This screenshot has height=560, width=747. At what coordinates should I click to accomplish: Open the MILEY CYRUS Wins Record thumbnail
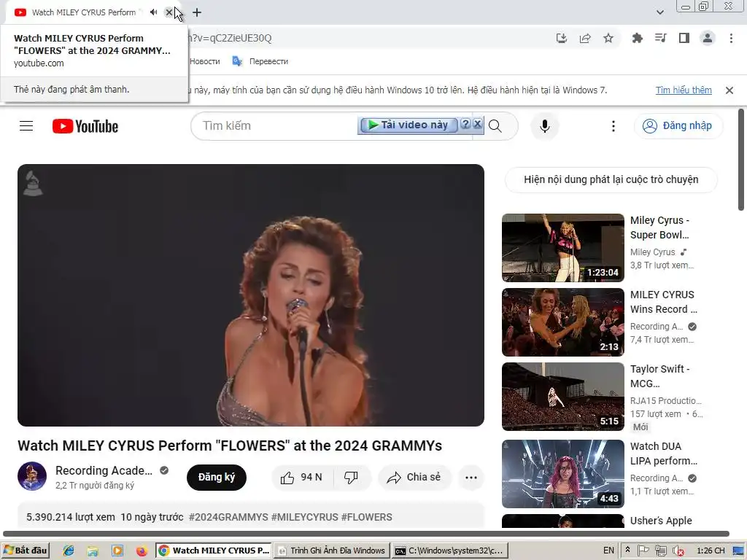[562, 322]
